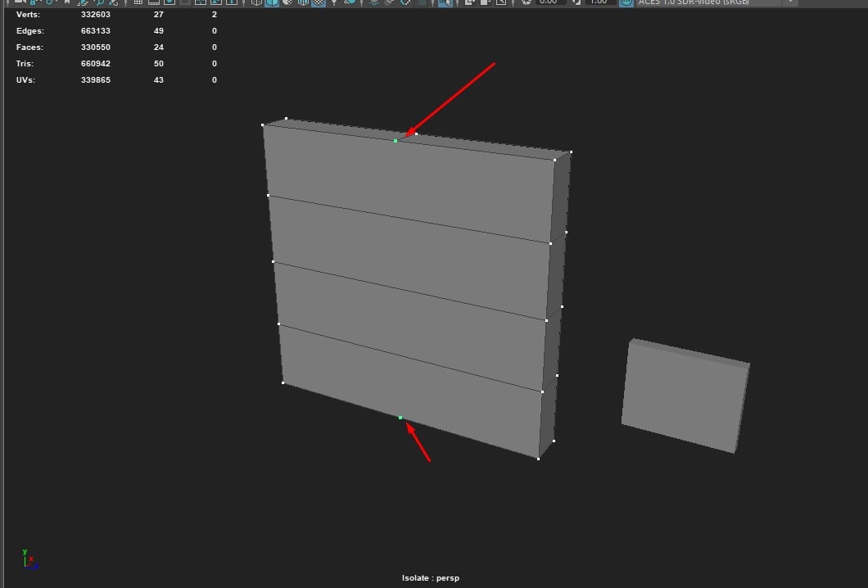The image size is (868, 588).
Task: Click the Verts: label in heads-up display
Action: 28,15
